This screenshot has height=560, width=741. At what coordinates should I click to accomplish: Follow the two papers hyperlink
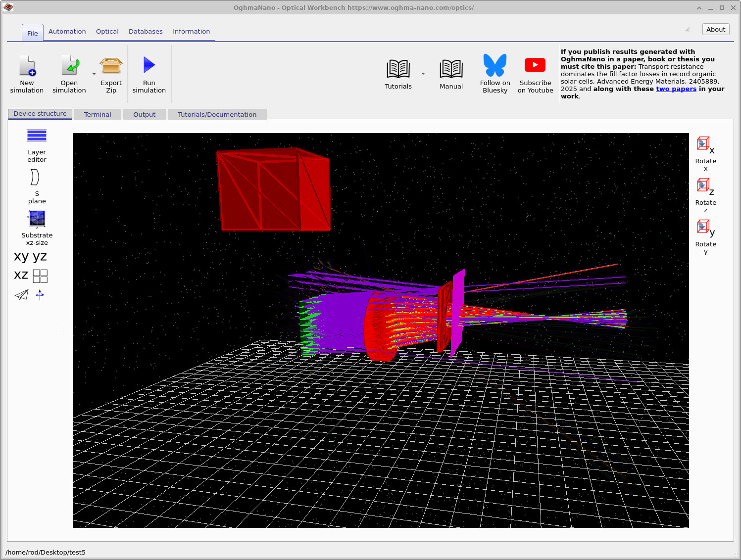676,89
